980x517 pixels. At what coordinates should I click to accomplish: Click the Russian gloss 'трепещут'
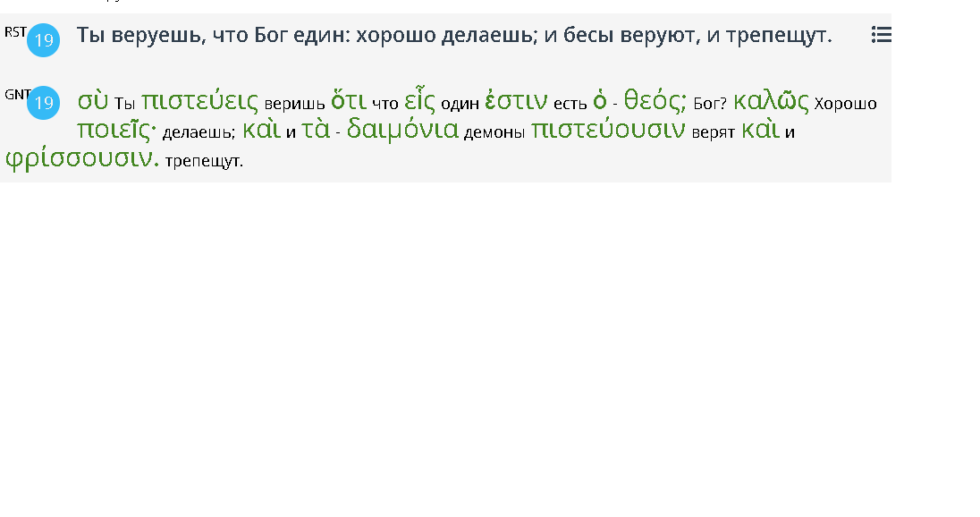(x=204, y=161)
